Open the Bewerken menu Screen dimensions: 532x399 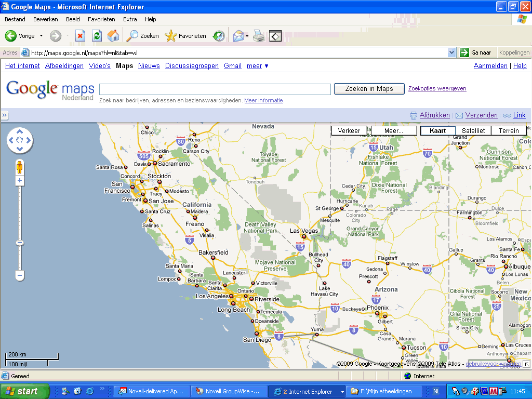[x=46, y=19]
